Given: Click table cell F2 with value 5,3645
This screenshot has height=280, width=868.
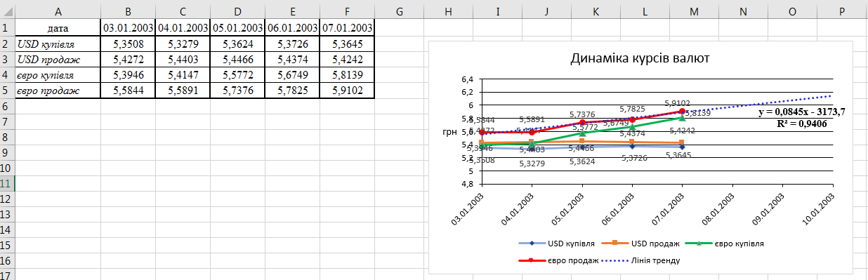Looking at the screenshot, I should [x=347, y=44].
